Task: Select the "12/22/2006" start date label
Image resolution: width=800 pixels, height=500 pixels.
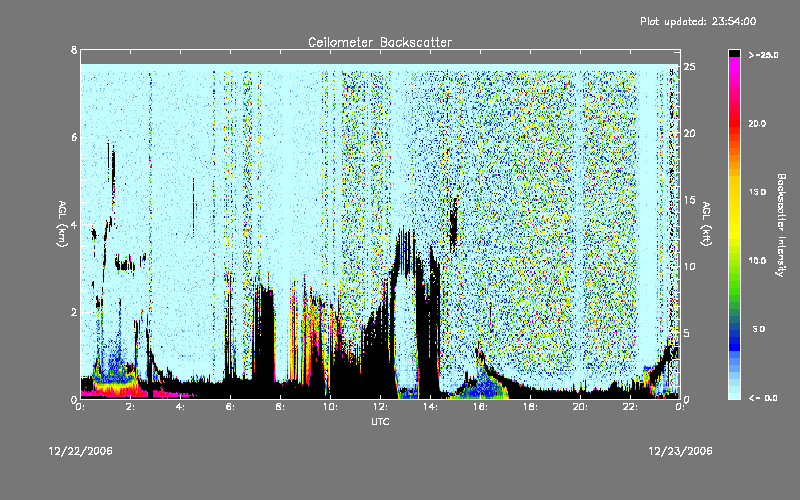Action: (x=81, y=451)
